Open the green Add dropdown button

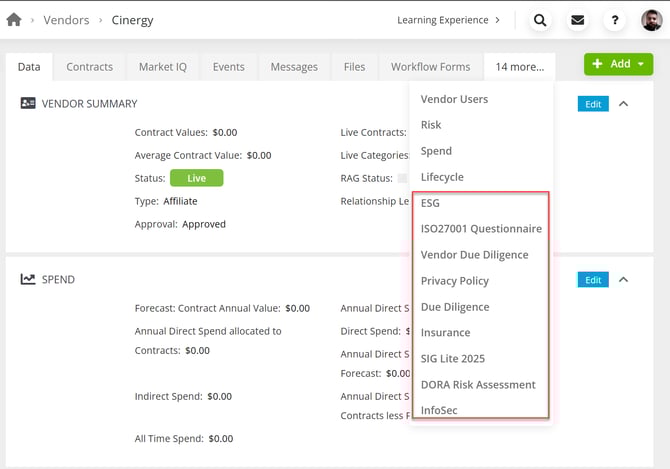pyautogui.click(x=618, y=64)
